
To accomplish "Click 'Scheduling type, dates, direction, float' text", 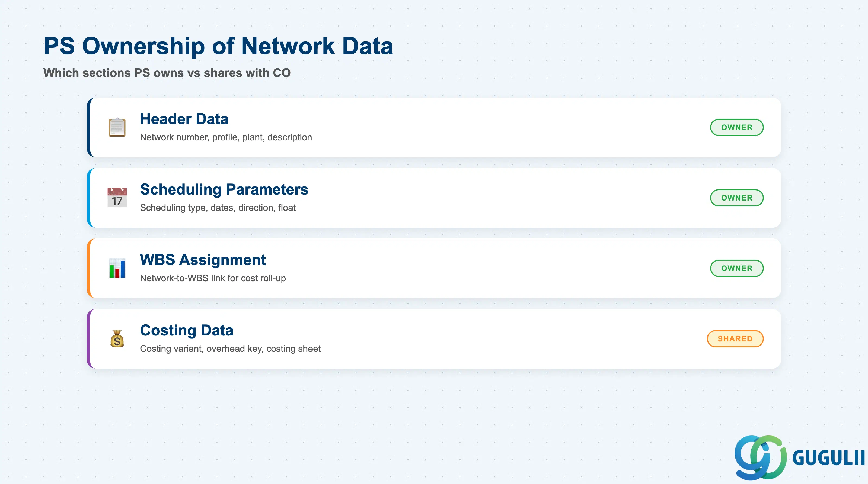I will [218, 208].
